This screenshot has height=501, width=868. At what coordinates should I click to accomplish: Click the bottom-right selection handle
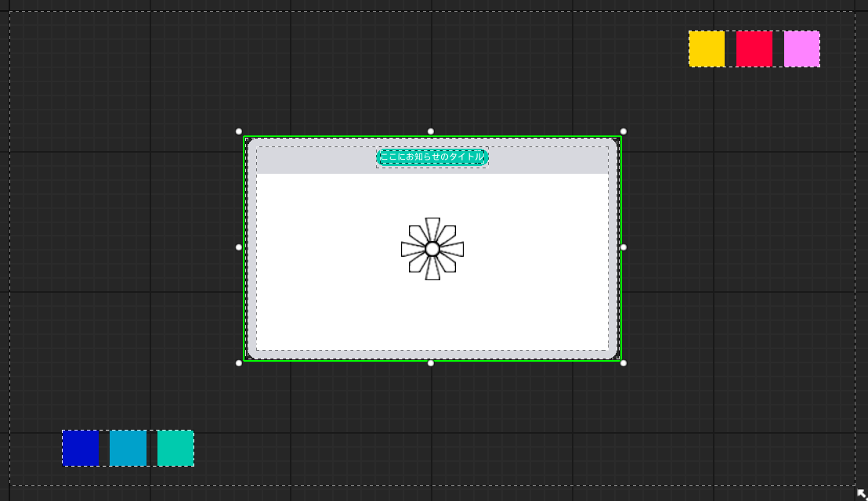coord(624,363)
